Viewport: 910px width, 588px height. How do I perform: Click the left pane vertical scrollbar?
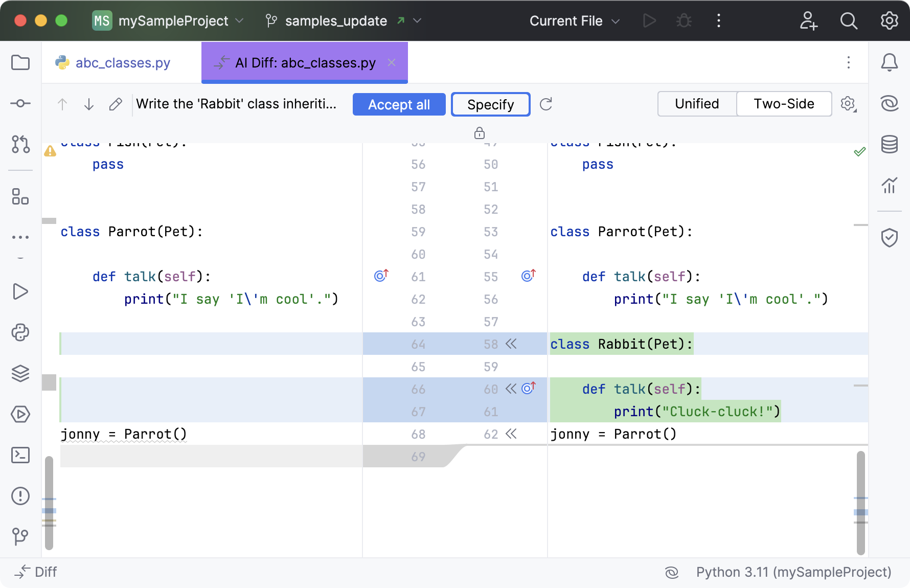[x=49, y=503]
